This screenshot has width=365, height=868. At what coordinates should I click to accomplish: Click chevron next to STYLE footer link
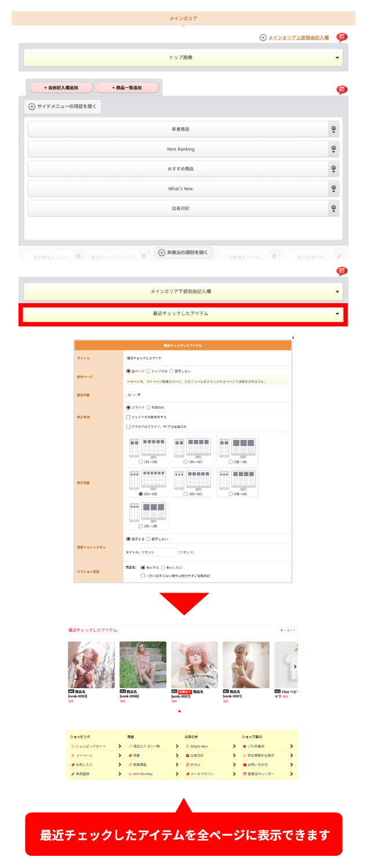(234, 764)
